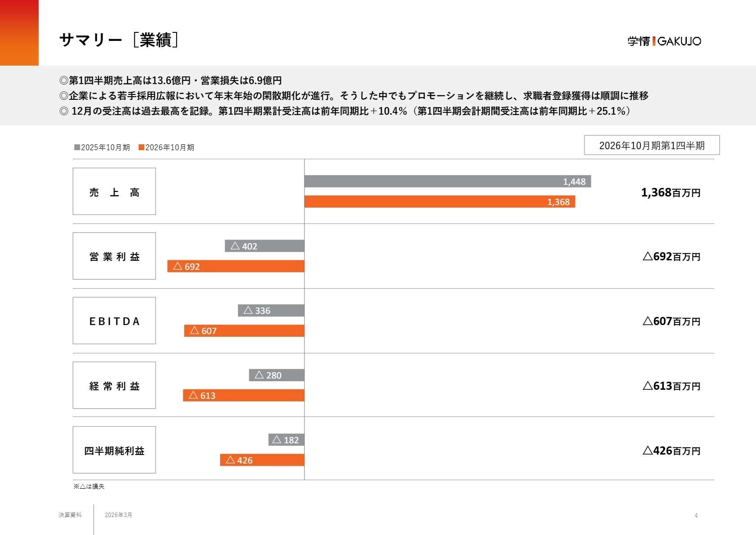Select the サマリー［業績］ slide title
756x535 pixels.
click(120, 39)
